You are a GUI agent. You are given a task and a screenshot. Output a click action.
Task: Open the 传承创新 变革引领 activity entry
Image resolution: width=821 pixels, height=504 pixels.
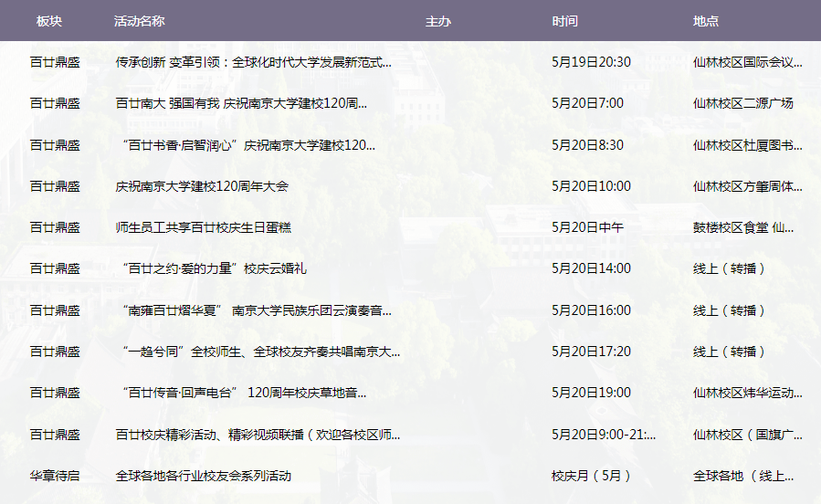(253, 63)
